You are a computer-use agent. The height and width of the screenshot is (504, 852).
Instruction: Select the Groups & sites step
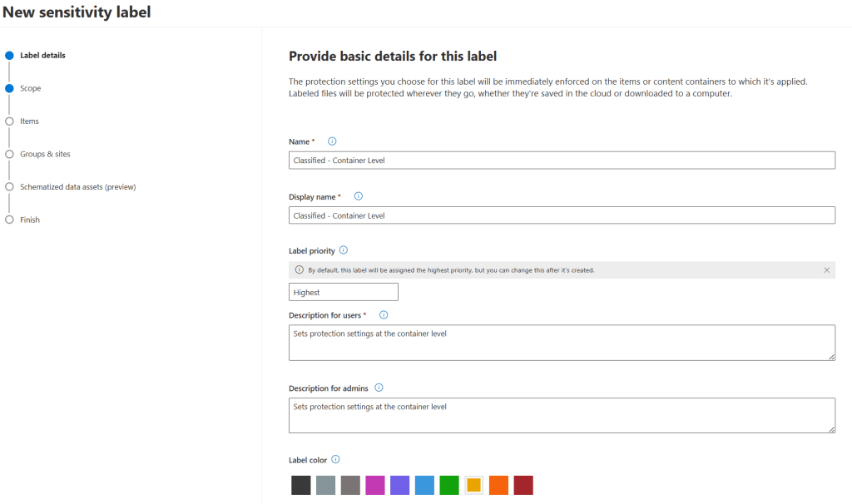tap(45, 154)
